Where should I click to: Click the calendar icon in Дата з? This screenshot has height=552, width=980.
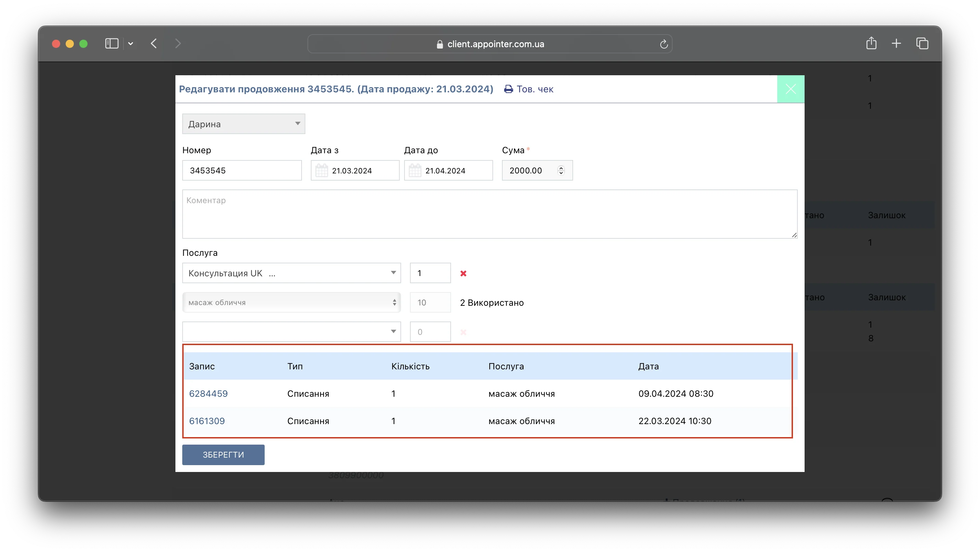pyautogui.click(x=321, y=170)
